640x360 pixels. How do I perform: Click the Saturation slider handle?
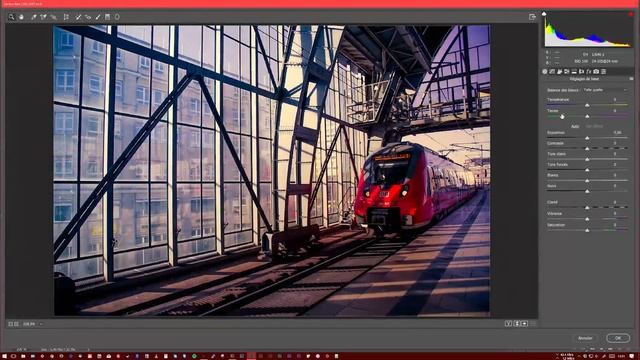587,231
